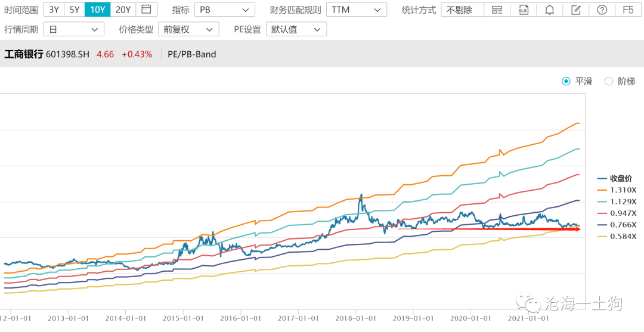Viewport: 644px width, 332px height.
Task: Select the 平滑 radio button
Action: click(566, 81)
